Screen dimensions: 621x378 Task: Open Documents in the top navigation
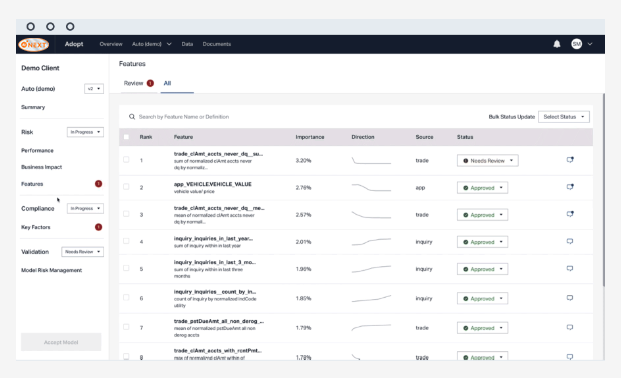pos(217,44)
